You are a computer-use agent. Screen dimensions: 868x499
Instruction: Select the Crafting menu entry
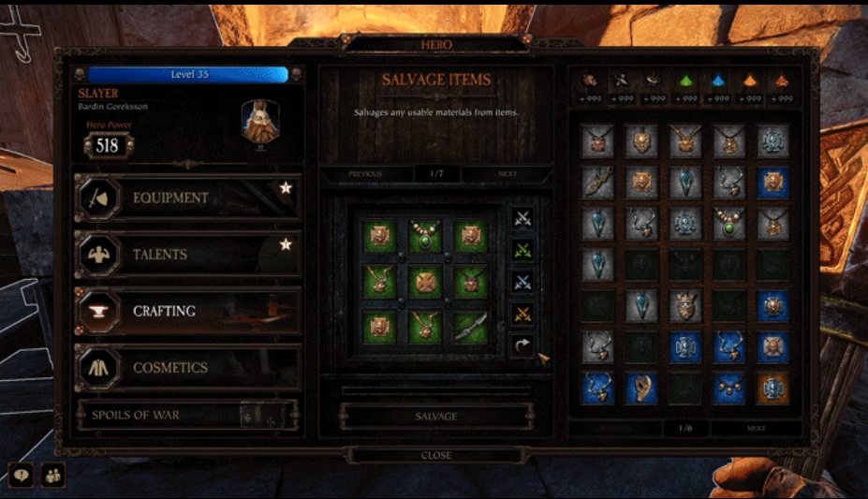click(187, 311)
